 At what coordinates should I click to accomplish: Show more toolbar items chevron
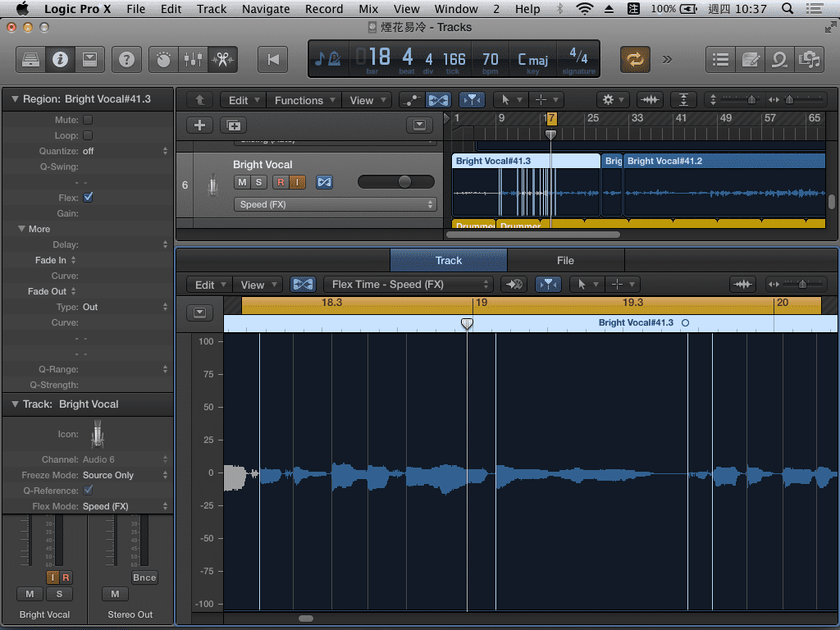tap(667, 59)
